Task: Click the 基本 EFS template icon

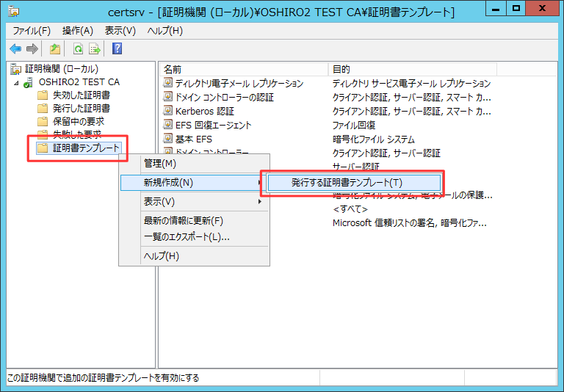Action: (167, 139)
